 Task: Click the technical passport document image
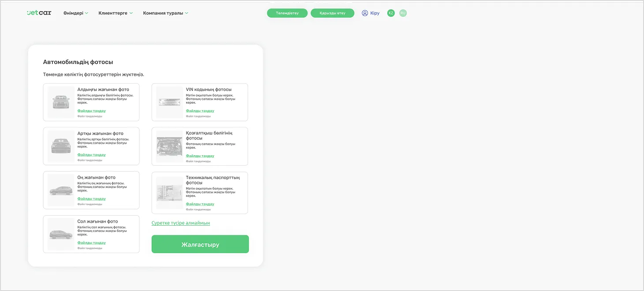[x=169, y=193]
